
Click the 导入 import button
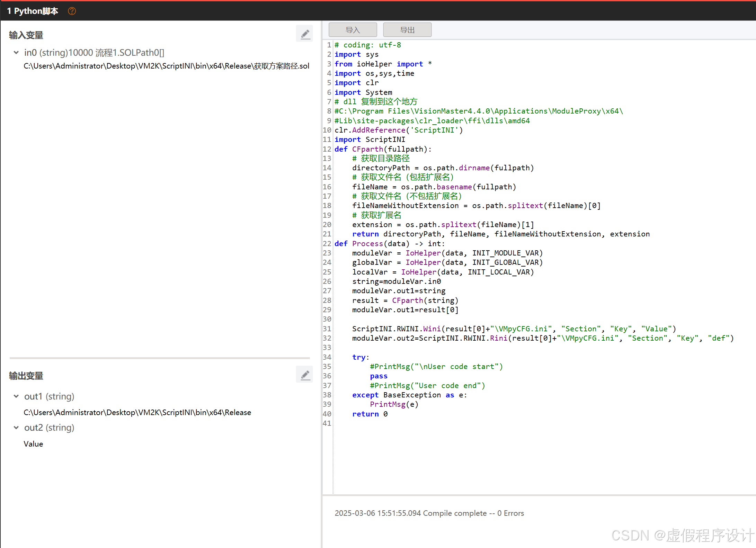tap(353, 30)
